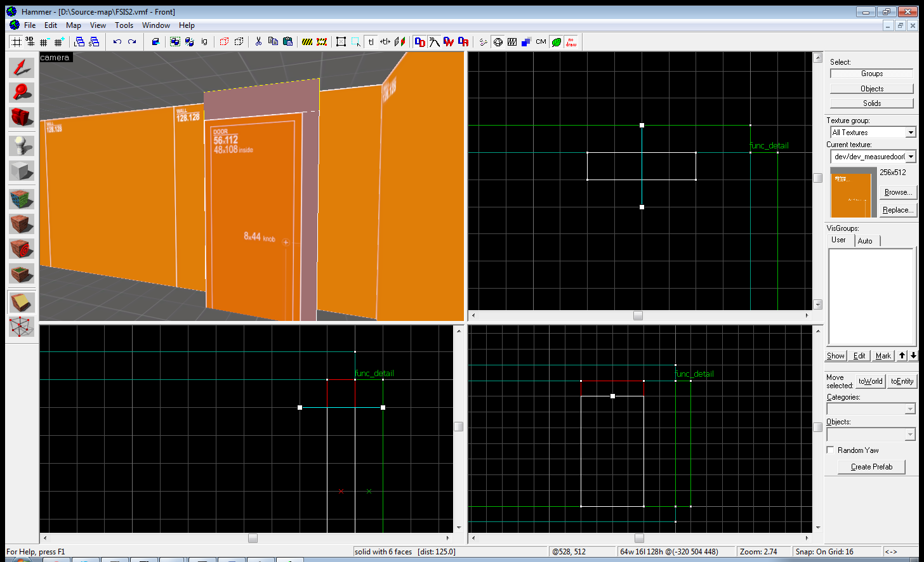
Task: Click the Carve with selected objects icon
Action: click(155, 42)
